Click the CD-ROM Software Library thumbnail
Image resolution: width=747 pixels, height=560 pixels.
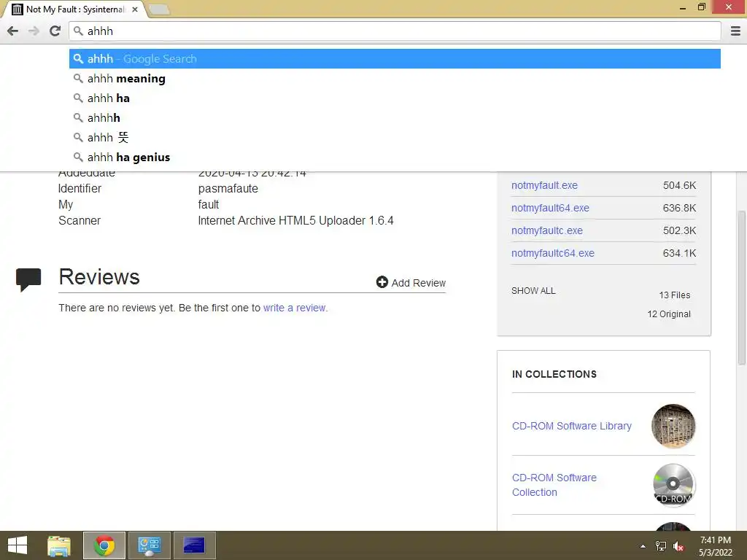pyautogui.click(x=673, y=426)
